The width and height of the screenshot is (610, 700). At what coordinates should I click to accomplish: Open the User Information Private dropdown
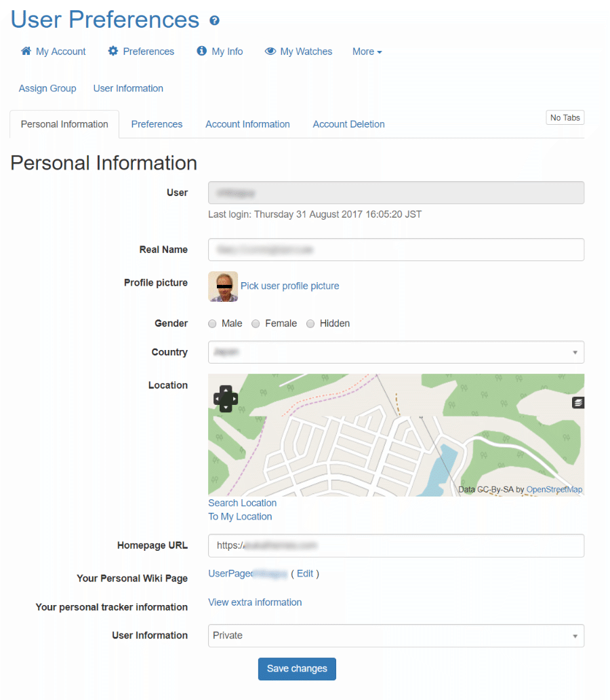tap(396, 636)
